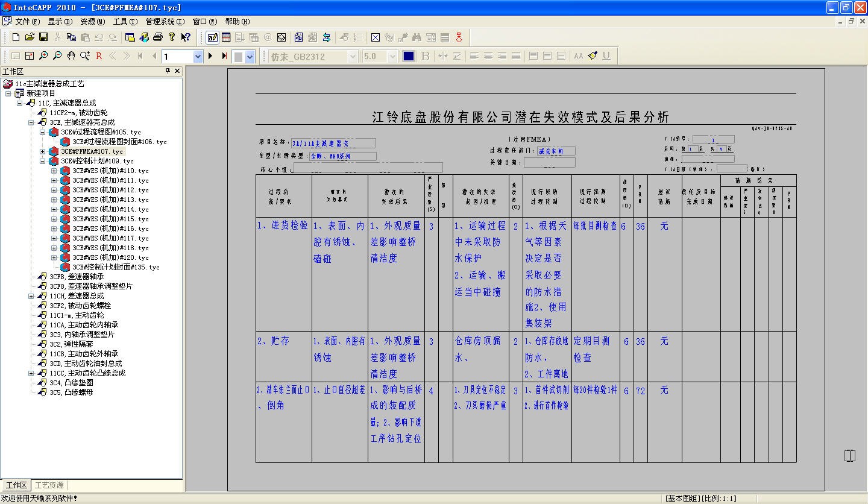Open the 资源(M) menu
868x504 pixels.
coord(92,22)
